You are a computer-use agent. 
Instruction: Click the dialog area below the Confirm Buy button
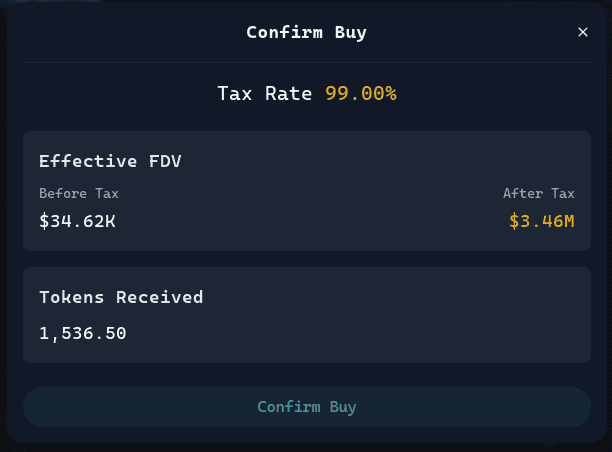[x=306, y=435]
